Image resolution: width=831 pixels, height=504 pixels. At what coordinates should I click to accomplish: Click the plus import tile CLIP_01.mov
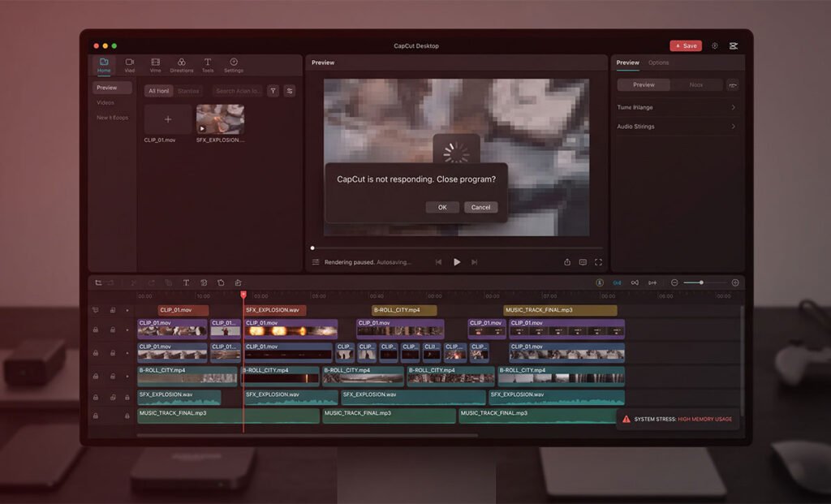(167, 119)
